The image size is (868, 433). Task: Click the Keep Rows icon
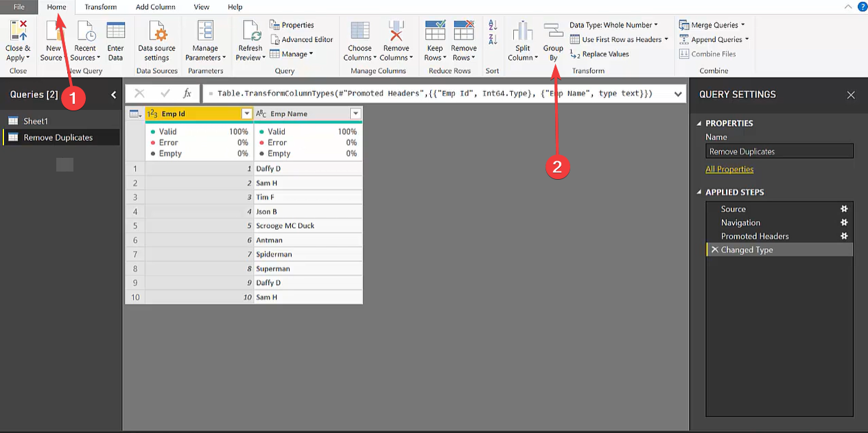(435, 31)
